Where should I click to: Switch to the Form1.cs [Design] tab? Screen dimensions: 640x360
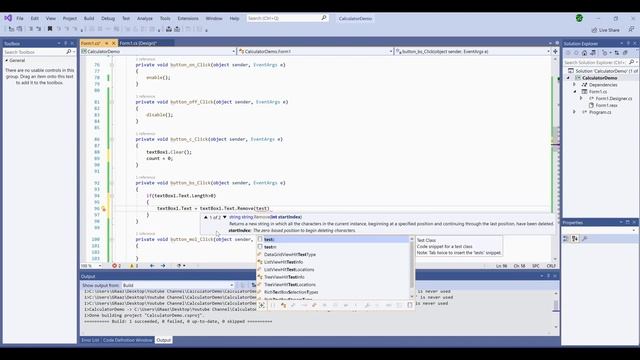coord(138,43)
